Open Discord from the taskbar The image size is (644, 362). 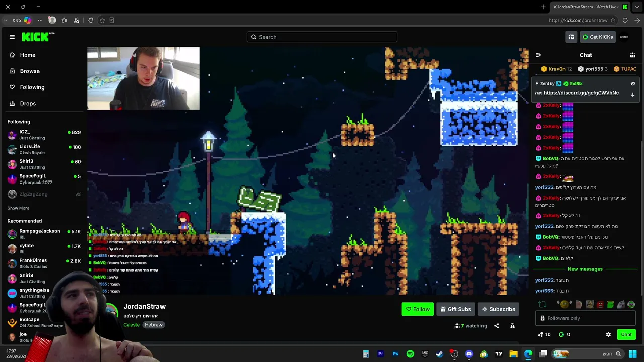coord(469,354)
